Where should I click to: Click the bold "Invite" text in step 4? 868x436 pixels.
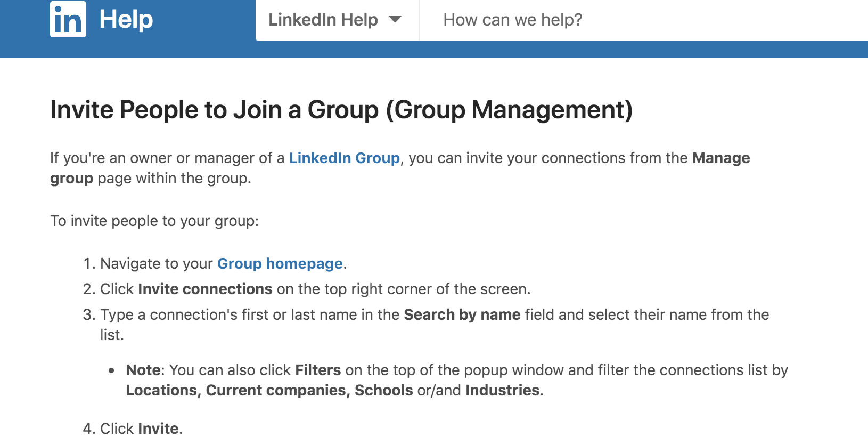coord(157,428)
